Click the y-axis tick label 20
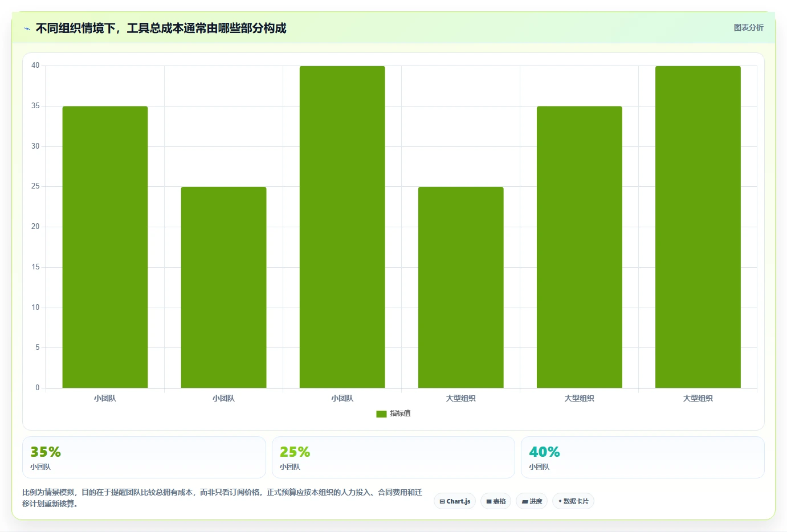 pos(35,227)
